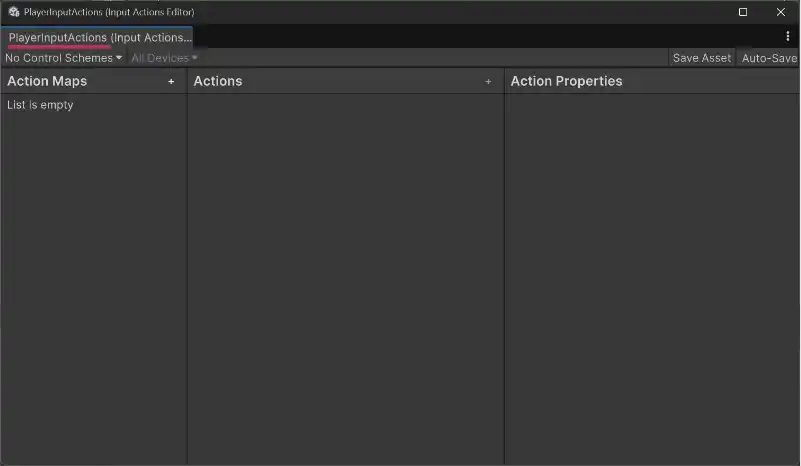Open the No Control Schemes dropdown
The width and height of the screenshot is (801, 466).
[63, 58]
